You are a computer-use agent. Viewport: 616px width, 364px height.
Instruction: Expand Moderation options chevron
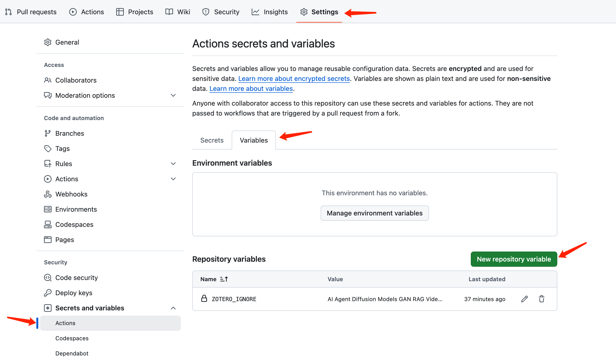(173, 95)
